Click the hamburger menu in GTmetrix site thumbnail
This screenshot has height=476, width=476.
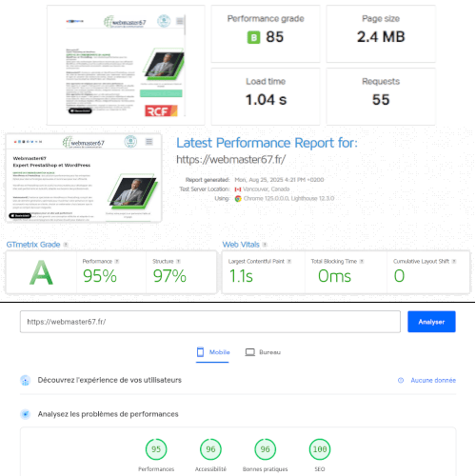point(149,142)
